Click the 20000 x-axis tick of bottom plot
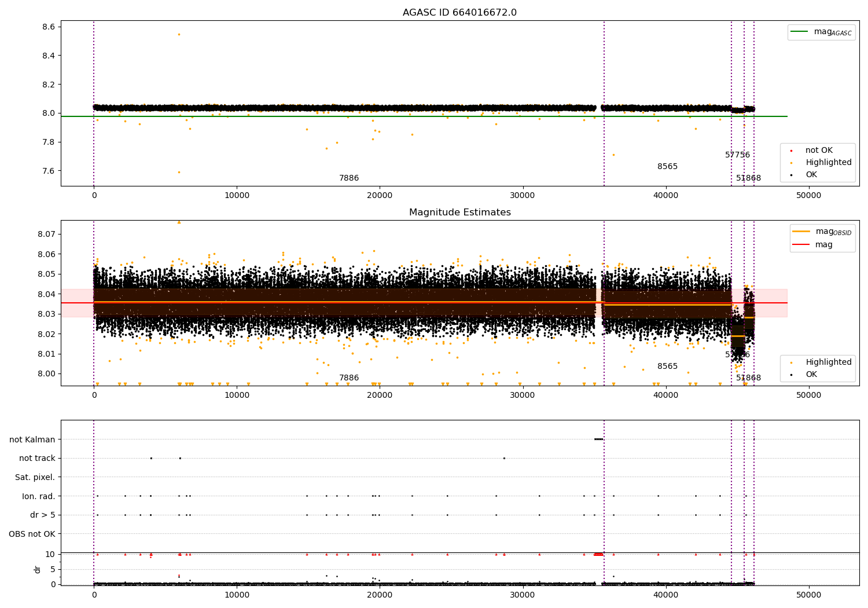 click(x=380, y=595)
